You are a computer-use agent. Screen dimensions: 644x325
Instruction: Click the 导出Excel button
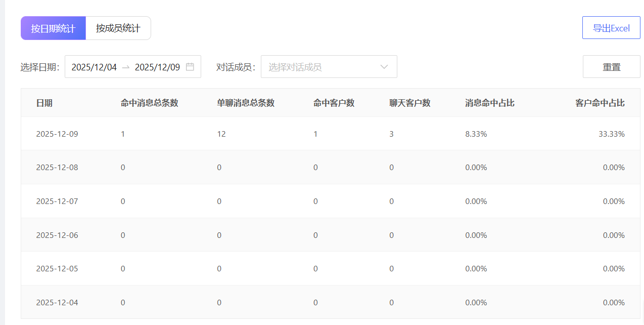click(x=611, y=28)
